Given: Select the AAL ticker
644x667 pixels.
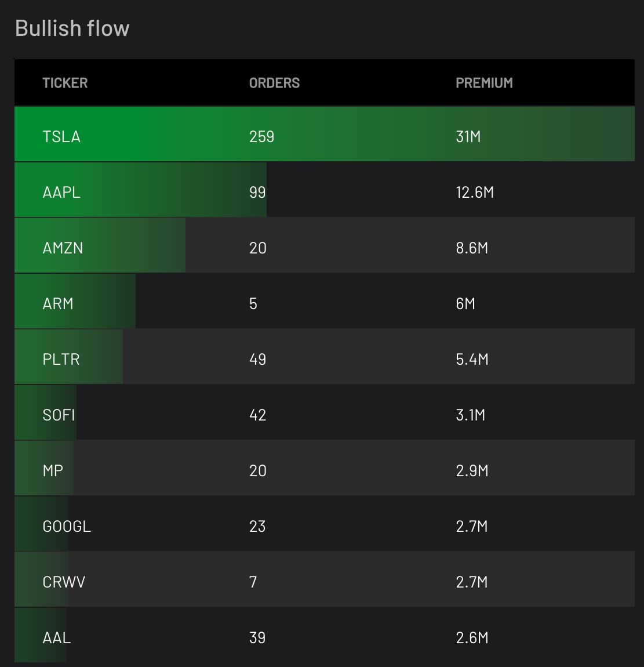Looking at the screenshot, I should [x=57, y=638].
